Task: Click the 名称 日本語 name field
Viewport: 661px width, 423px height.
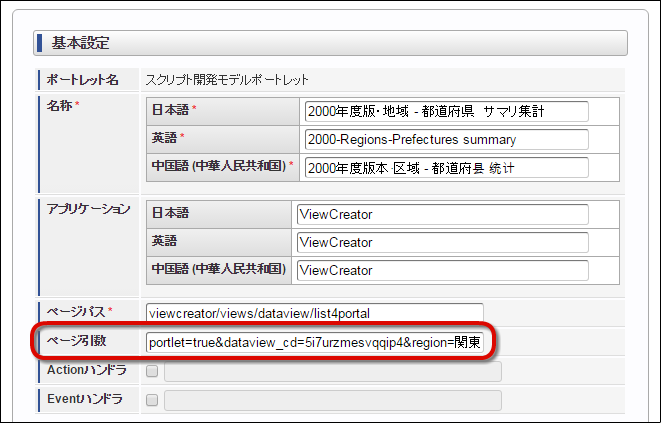Action: click(446, 111)
